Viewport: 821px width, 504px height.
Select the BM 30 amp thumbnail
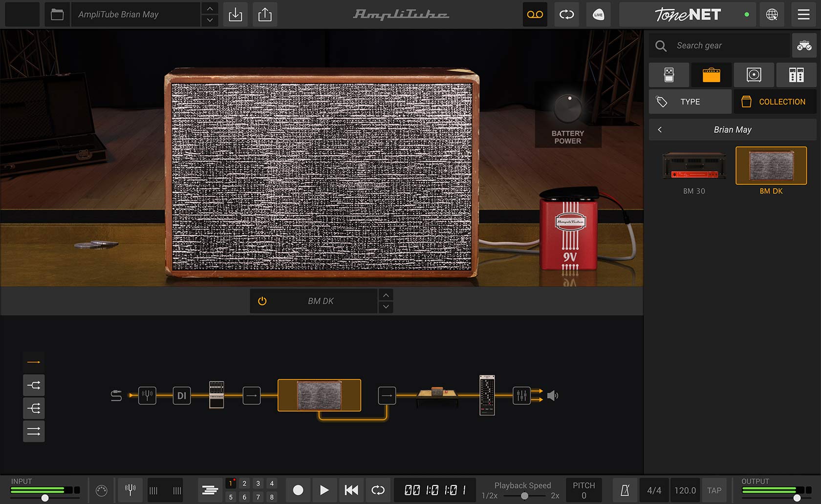point(694,166)
